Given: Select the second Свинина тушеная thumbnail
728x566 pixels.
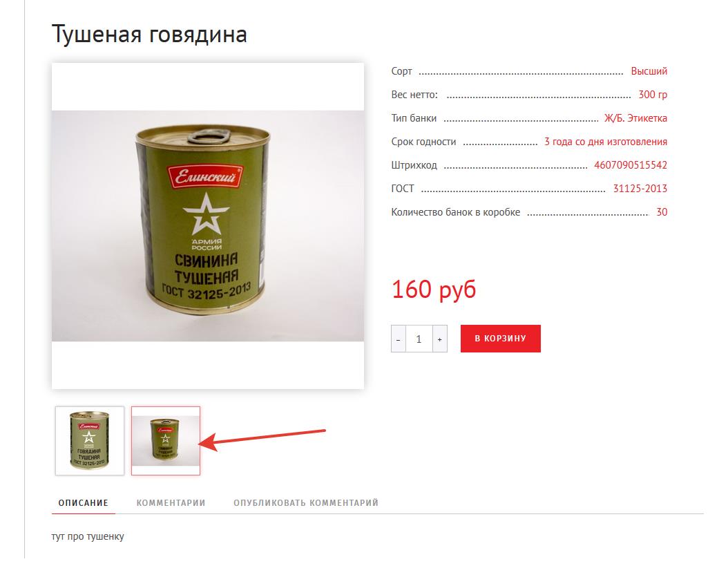Looking at the screenshot, I should 166,440.
